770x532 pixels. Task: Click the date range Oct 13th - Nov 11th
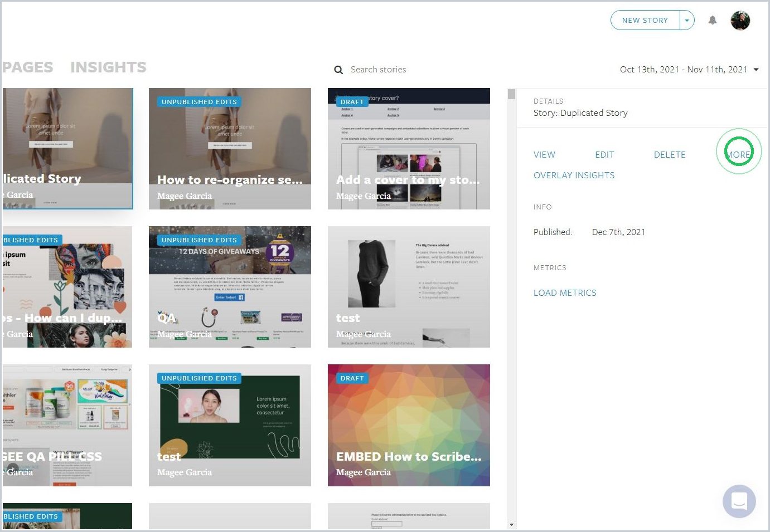(684, 70)
